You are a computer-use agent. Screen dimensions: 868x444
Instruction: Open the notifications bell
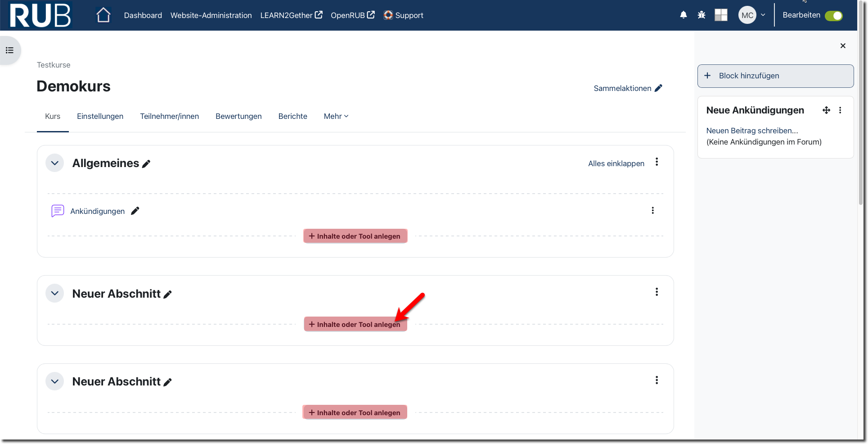click(683, 15)
